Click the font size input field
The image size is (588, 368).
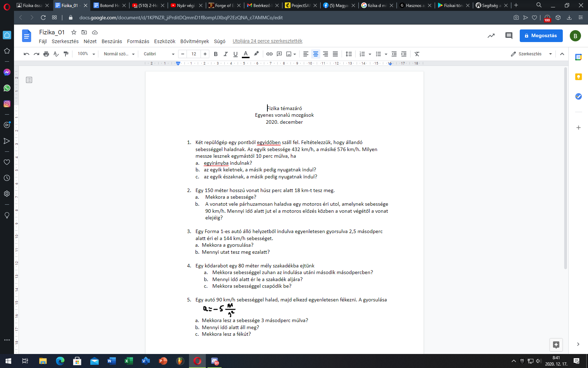[194, 54]
